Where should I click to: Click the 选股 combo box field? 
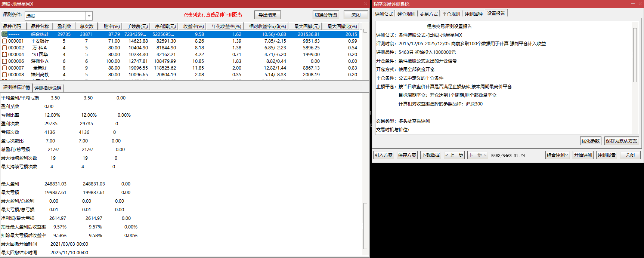pos(55,16)
